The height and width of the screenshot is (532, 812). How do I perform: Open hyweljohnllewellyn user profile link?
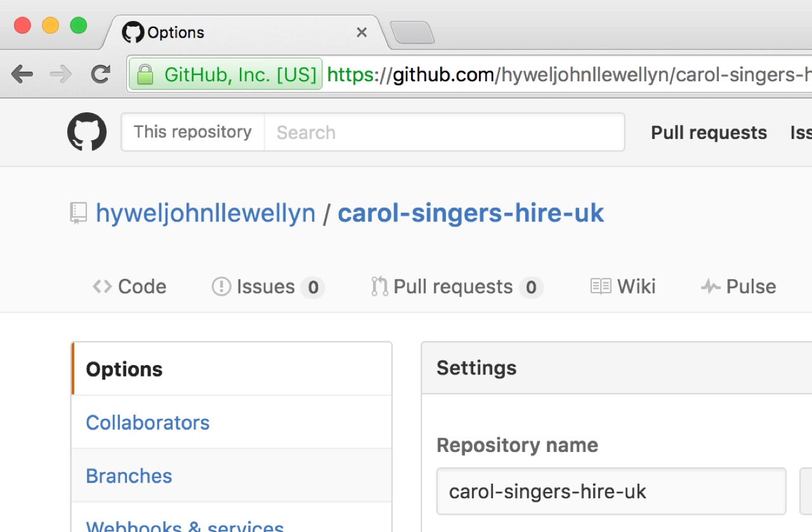206,213
